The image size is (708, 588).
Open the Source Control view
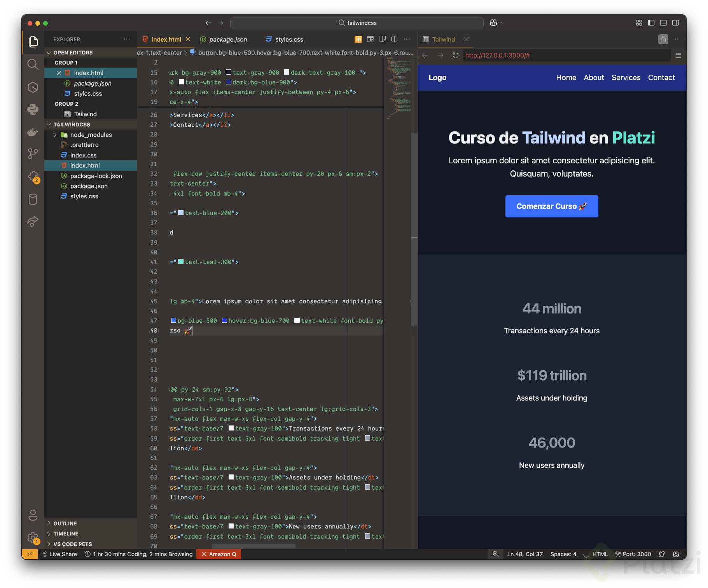[x=33, y=154]
